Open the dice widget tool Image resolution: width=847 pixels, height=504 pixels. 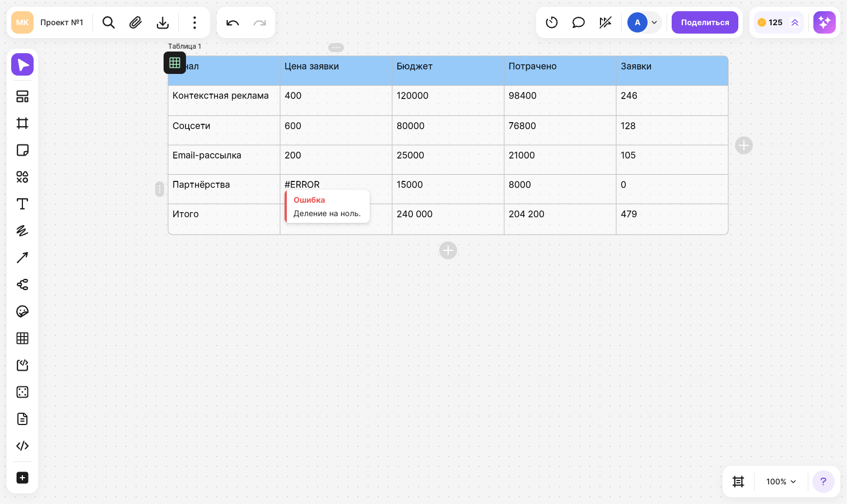click(22, 392)
